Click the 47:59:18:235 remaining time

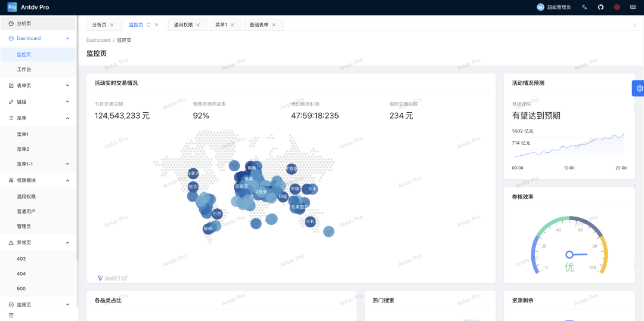[315, 116]
